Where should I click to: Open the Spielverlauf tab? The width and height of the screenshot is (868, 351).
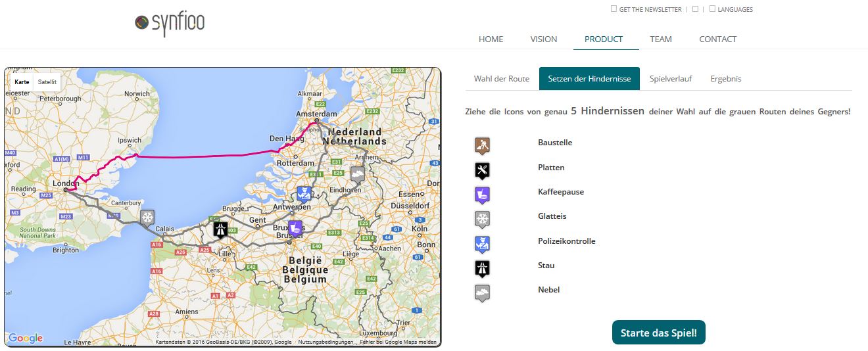(x=670, y=79)
